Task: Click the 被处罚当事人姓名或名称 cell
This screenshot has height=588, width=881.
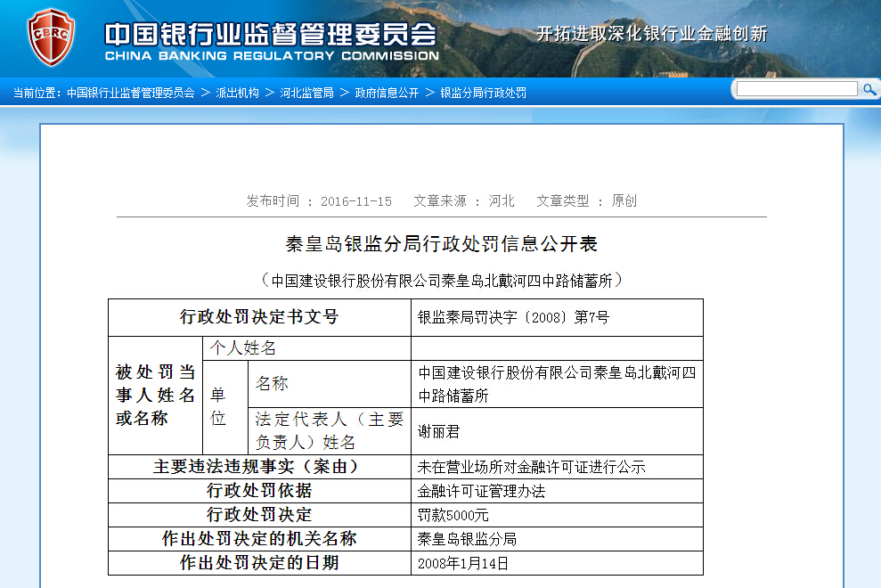Action: tap(155, 396)
